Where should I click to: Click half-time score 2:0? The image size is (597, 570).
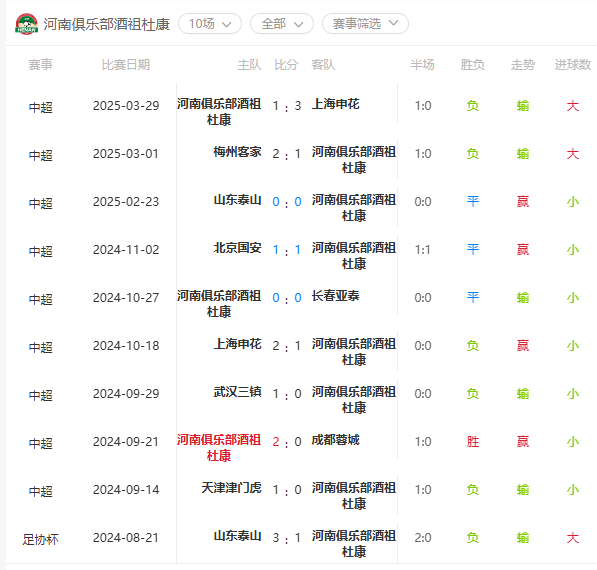tap(423, 538)
